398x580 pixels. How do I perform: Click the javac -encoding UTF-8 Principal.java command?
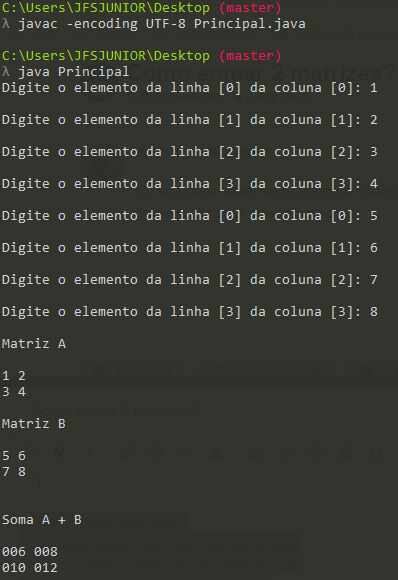coord(162,24)
